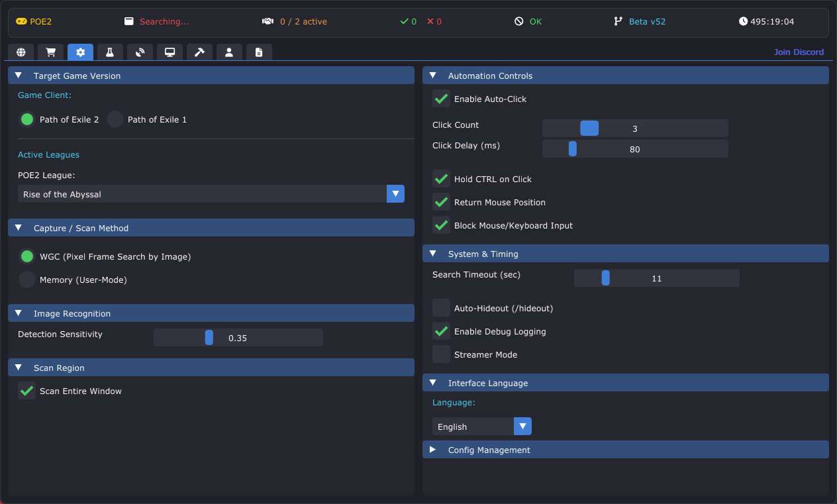Click the Detection Sensitivity slider

click(x=238, y=338)
